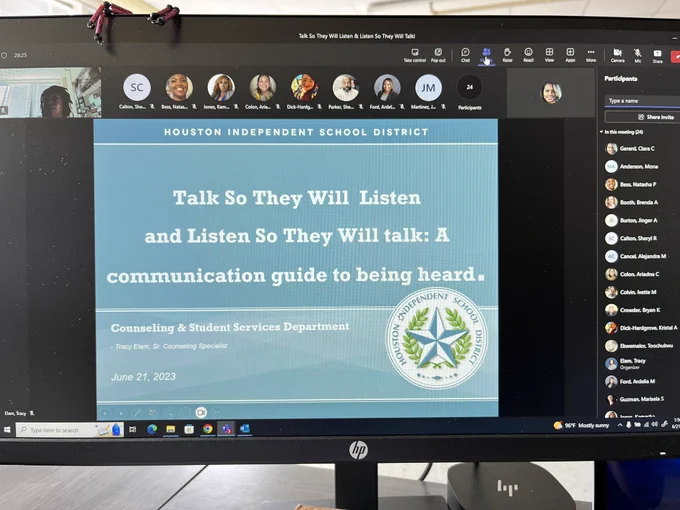Open the Apps button in toolbar

click(x=570, y=56)
